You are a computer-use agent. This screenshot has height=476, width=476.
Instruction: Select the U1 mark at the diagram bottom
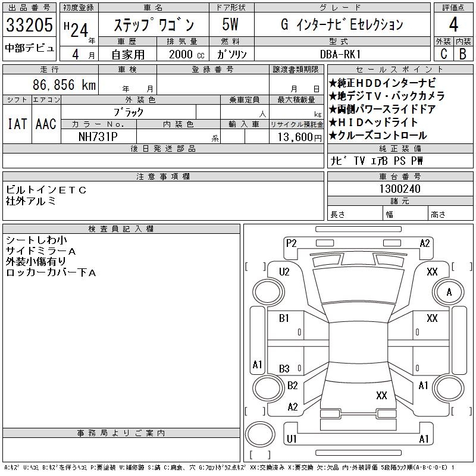coord(292,439)
